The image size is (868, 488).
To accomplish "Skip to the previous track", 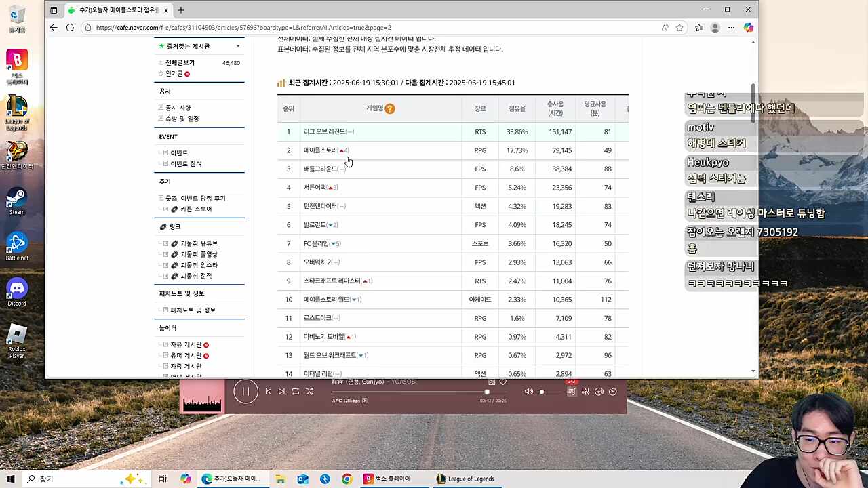I will [x=269, y=391].
